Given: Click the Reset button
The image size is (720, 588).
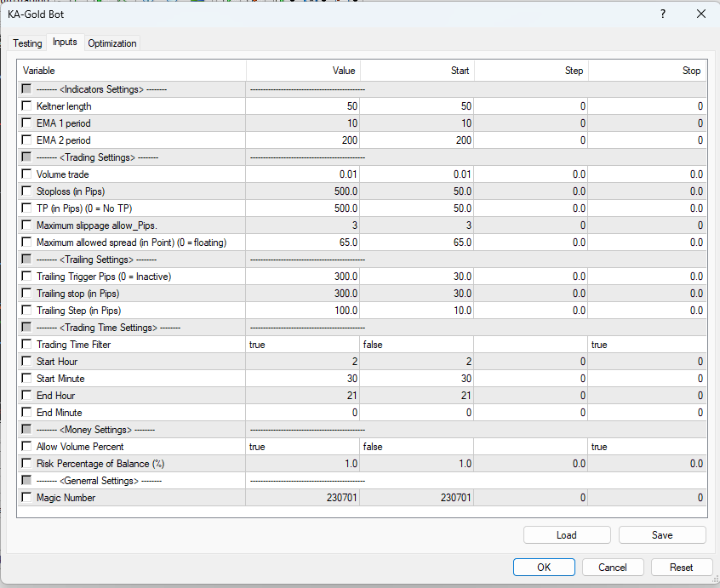Looking at the screenshot, I should tap(681, 567).
